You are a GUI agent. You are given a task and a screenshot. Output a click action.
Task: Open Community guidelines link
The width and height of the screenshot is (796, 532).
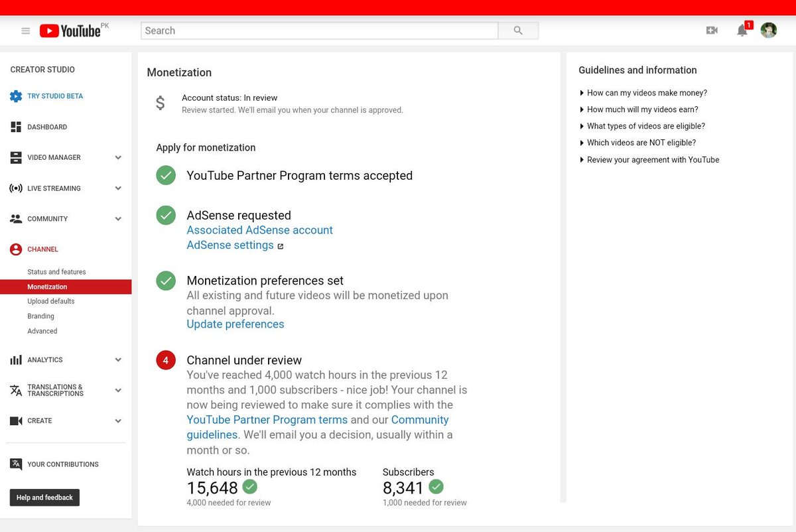(x=318, y=427)
